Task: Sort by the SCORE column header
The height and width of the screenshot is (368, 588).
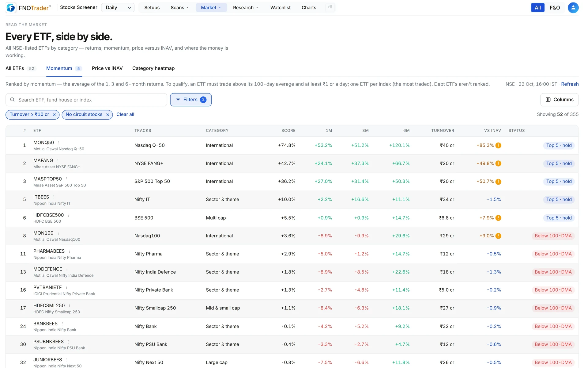Action: pyautogui.click(x=288, y=131)
